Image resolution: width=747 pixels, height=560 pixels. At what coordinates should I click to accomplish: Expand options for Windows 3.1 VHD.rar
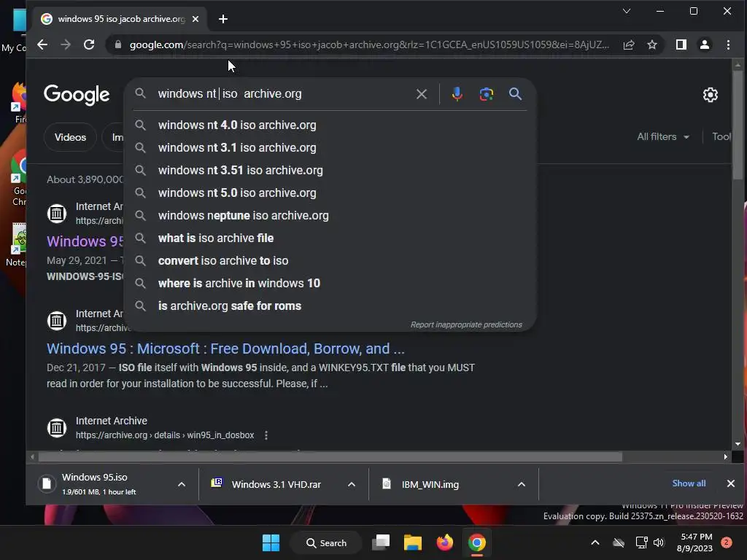pos(352,484)
